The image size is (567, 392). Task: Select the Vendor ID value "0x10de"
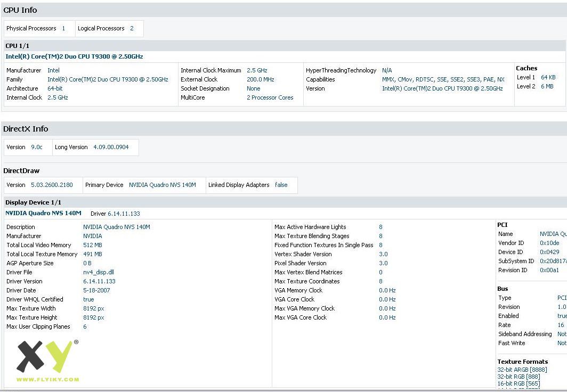[x=549, y=243]
